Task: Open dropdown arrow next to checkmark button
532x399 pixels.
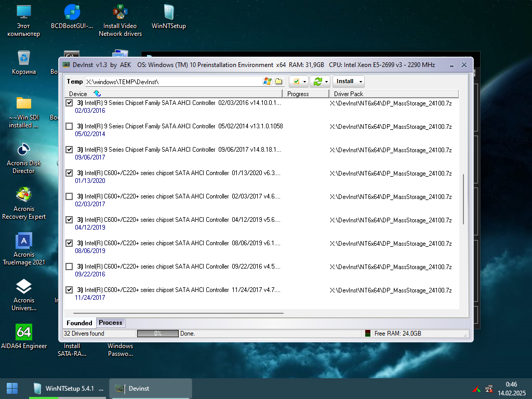Action: pos(304,82)
